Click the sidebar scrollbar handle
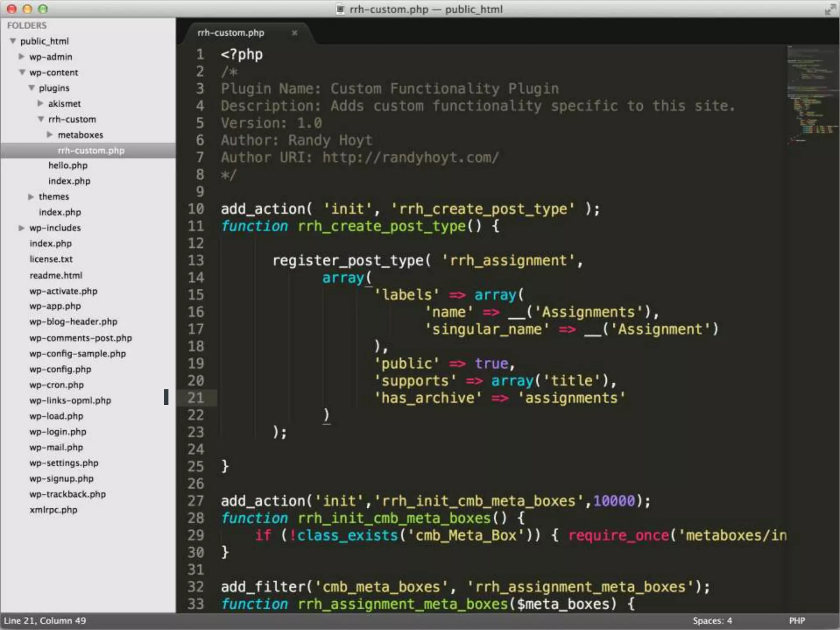Viewport: 840px width, 630px height. tap(166, 397)
